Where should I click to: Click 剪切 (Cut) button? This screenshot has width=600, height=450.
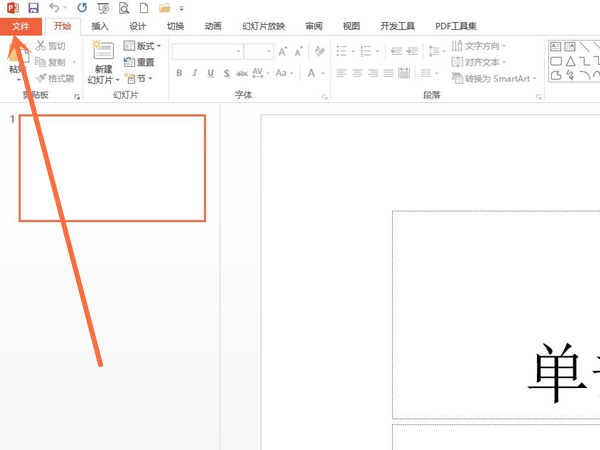tap(51, 46)
